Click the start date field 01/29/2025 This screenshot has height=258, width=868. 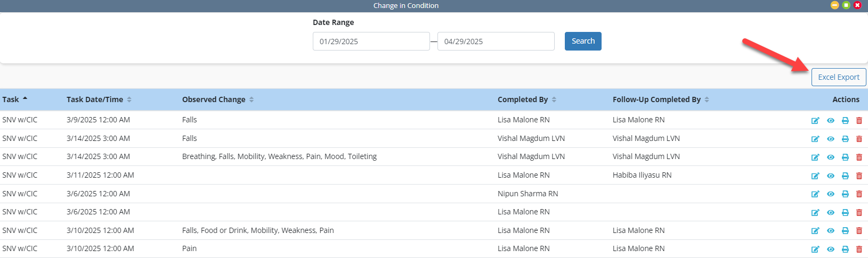371,41
